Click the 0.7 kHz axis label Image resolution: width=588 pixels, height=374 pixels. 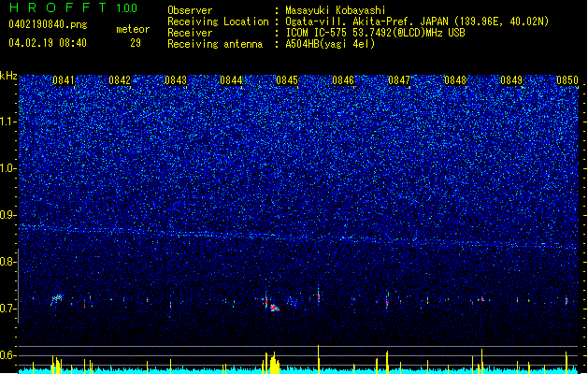tap(7, 309)
